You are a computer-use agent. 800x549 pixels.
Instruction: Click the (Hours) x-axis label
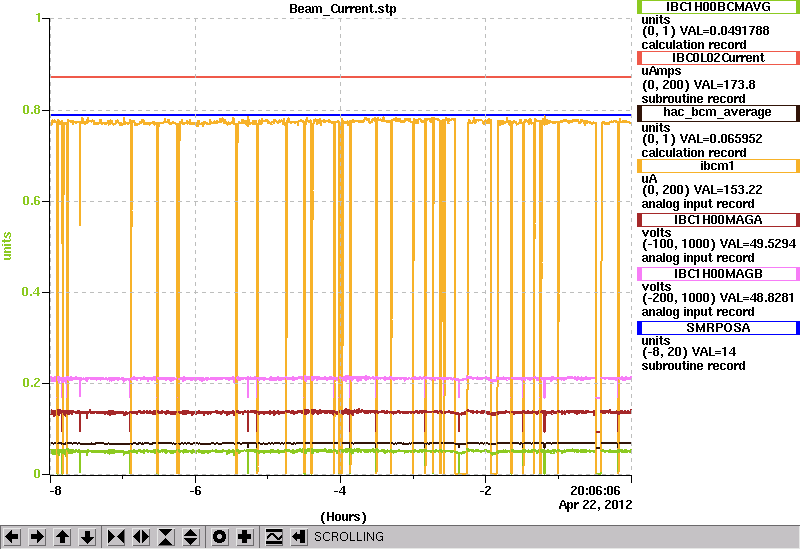pos(343,517)
